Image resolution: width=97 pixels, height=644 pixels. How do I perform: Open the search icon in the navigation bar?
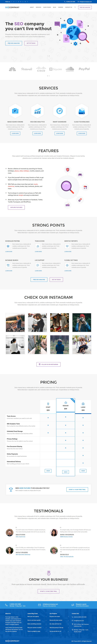(x=75, y=7)
